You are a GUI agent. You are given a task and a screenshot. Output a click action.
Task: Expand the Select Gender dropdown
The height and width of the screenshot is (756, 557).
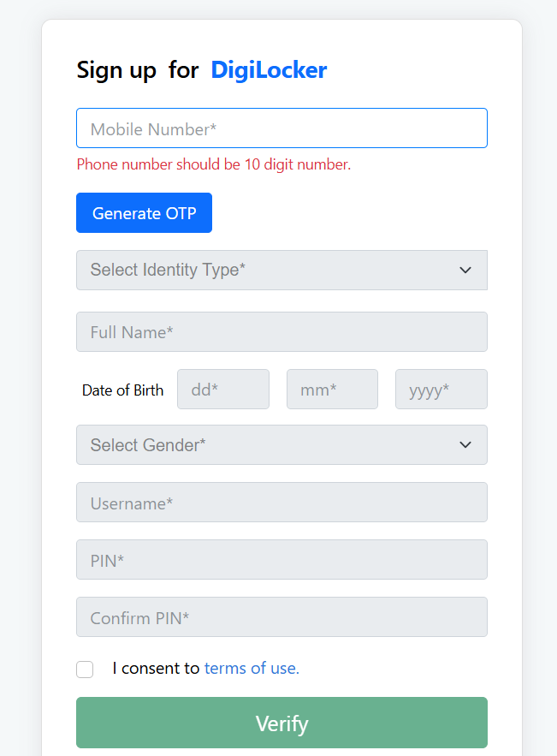pos(265,445)
